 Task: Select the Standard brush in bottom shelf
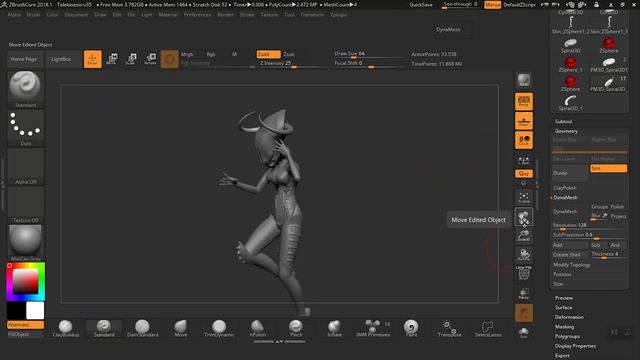(x=104, y=329)
